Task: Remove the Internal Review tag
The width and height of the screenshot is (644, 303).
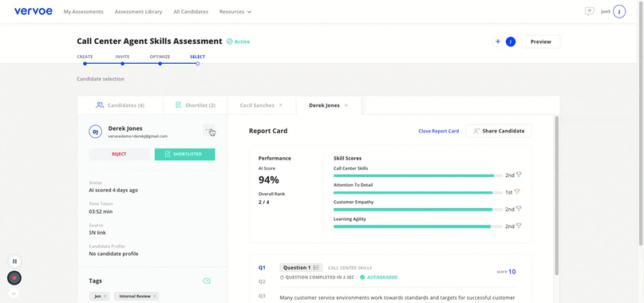Action: (155, 296)
